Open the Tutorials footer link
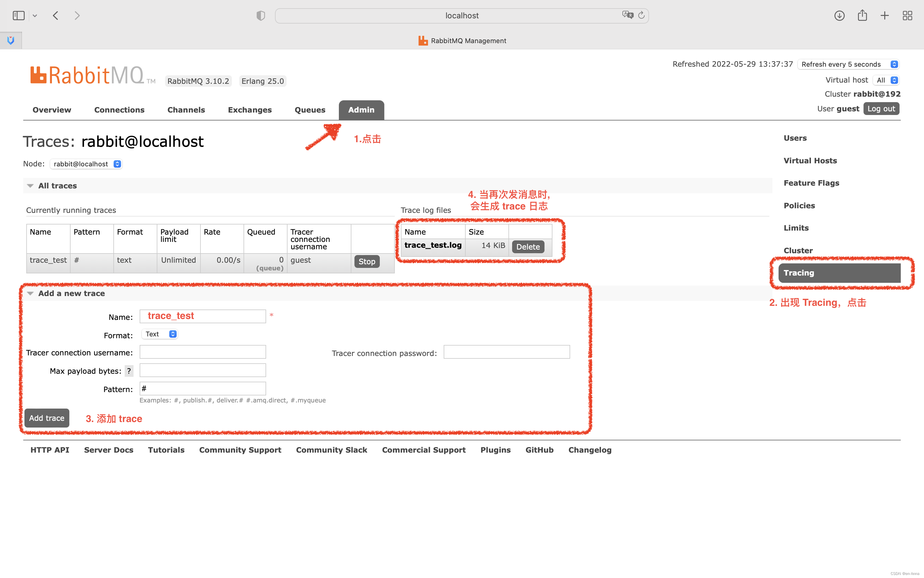 tap(166, 450)
